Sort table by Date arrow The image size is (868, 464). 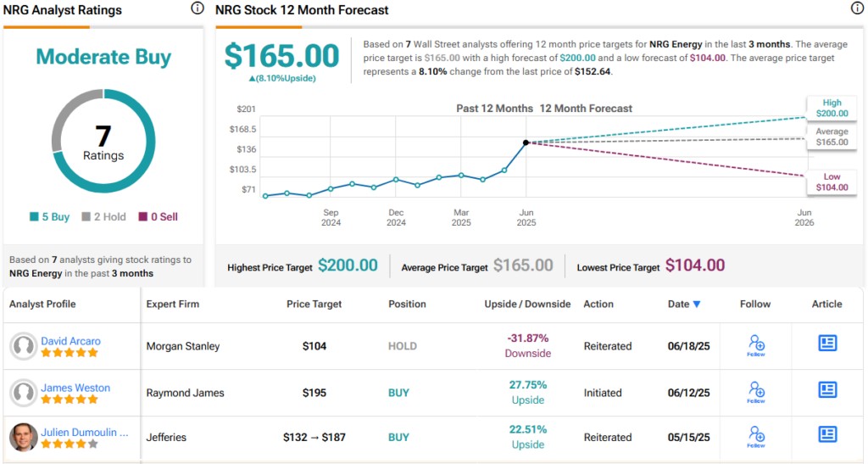[x=697, y=304]
